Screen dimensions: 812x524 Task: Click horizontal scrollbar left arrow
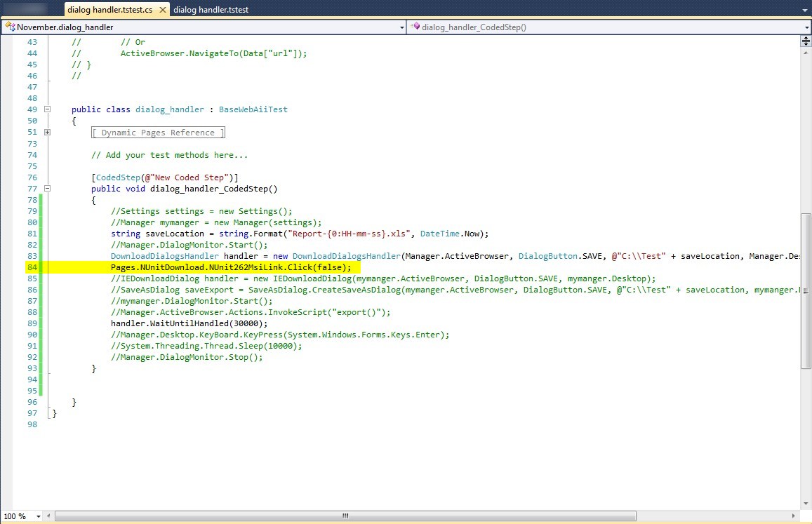[x=48, y=516]
